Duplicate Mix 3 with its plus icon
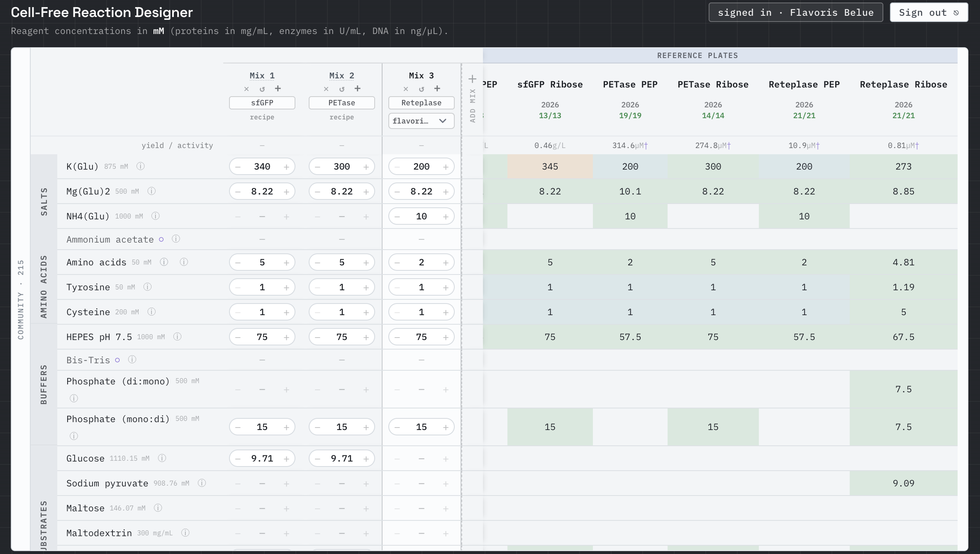The width and height of the screenshot is (980, 554). click(437, 88)
